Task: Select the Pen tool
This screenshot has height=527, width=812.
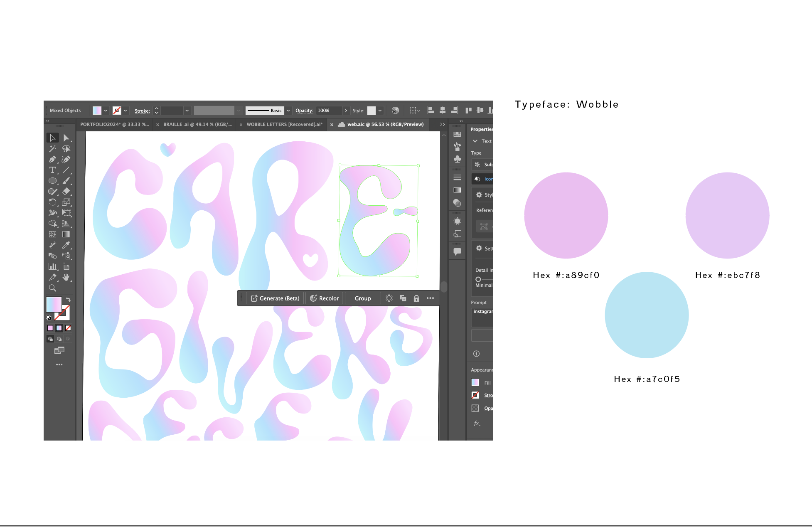Action: click(x=52, y=159)
